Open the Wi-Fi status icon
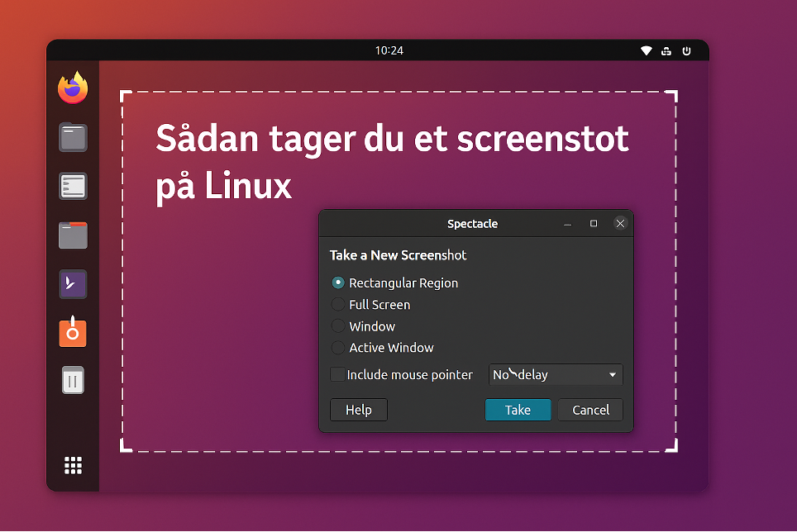The image size is (797, 532). click(646, 50)
